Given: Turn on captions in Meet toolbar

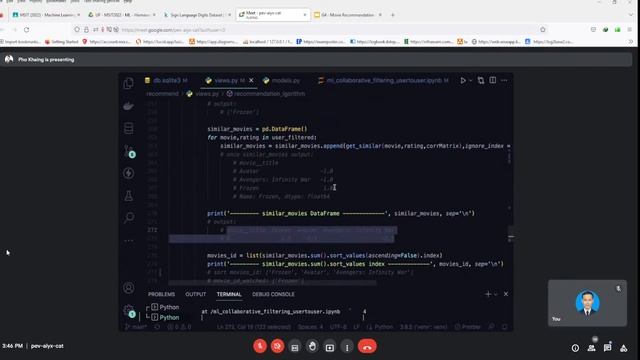Looking at the screenshot, I should point(295,347).
